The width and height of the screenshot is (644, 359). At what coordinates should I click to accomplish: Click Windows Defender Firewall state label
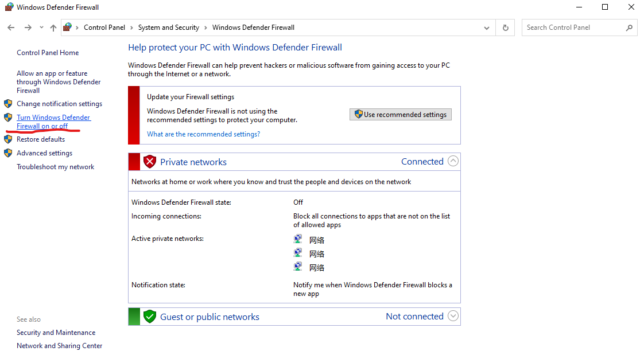pos(181,202)
